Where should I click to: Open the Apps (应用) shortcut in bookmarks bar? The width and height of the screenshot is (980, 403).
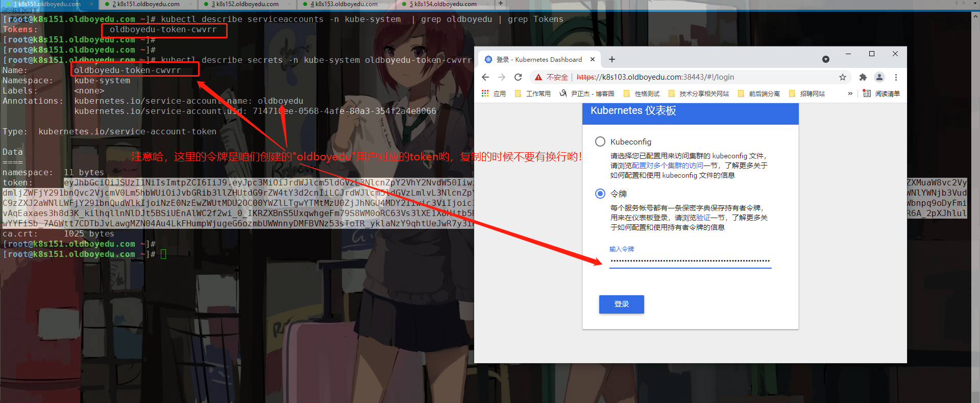point(494,93)
